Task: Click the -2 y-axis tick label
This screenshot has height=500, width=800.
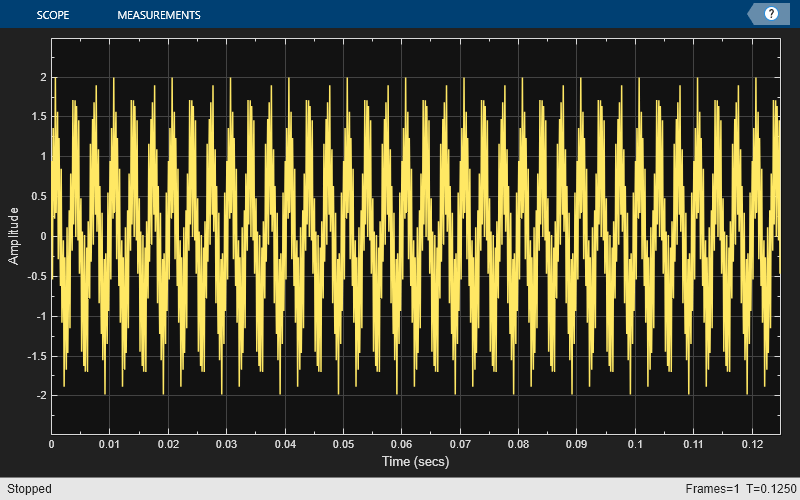Action: click(40, 396)
